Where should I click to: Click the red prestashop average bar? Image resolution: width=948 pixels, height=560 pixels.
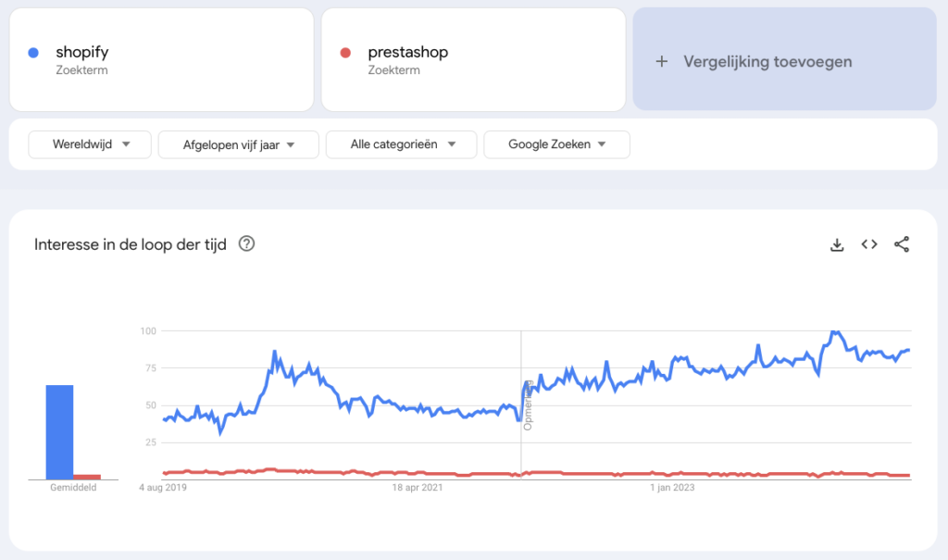(87, 477)
